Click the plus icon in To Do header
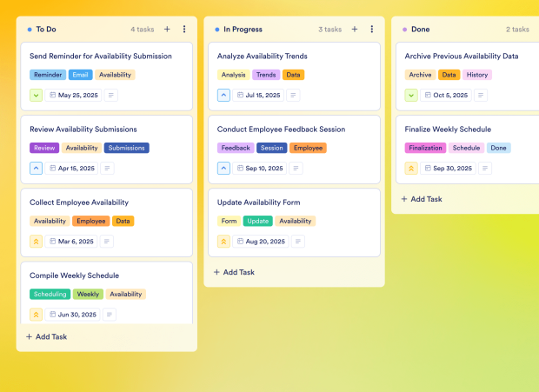The height and width of the screenshot is (392, 539). tap(167, 29)
